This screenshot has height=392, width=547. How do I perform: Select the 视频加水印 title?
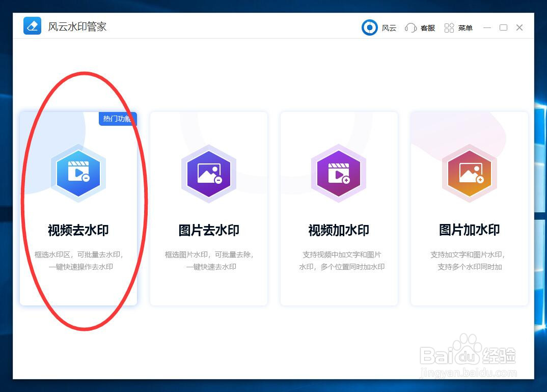click(339, 230)
